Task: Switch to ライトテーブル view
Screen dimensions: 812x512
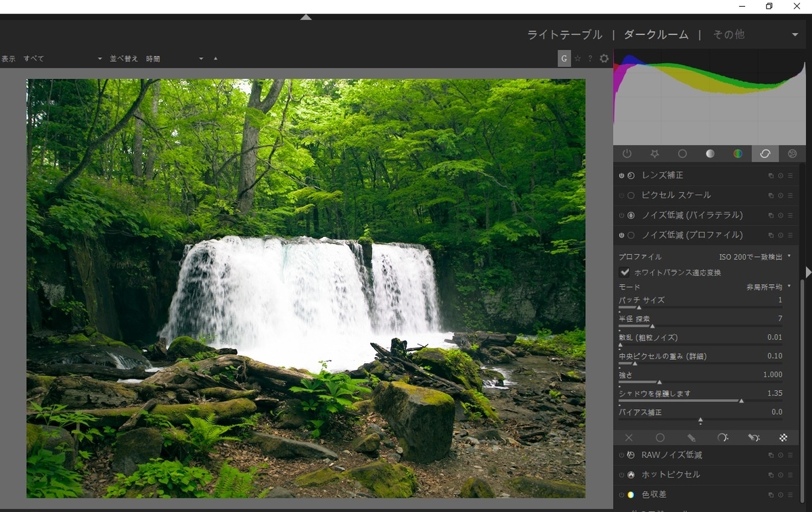Action: pos(565,34)
